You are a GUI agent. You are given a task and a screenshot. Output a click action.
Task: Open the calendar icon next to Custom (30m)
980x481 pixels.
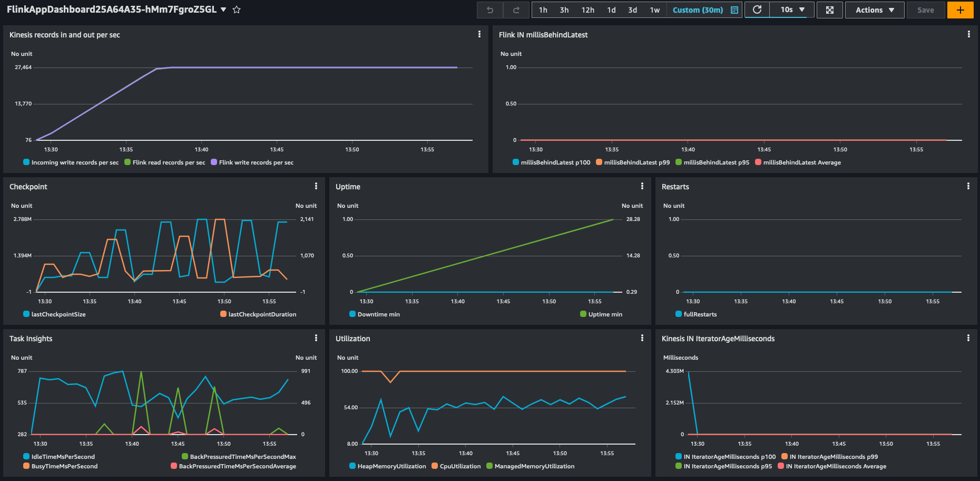point(734,9)
